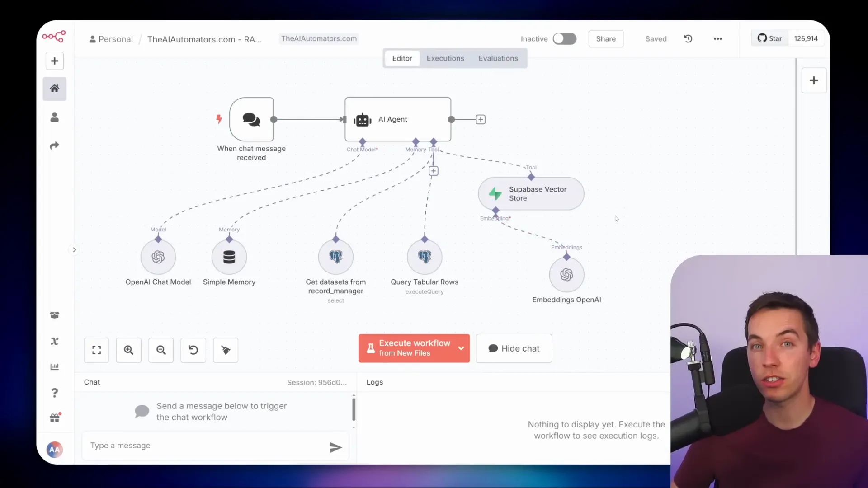This screenshot has width=868, height=488.
Task: Click Personal in the breadcrumb
Action: coord(111,39)
